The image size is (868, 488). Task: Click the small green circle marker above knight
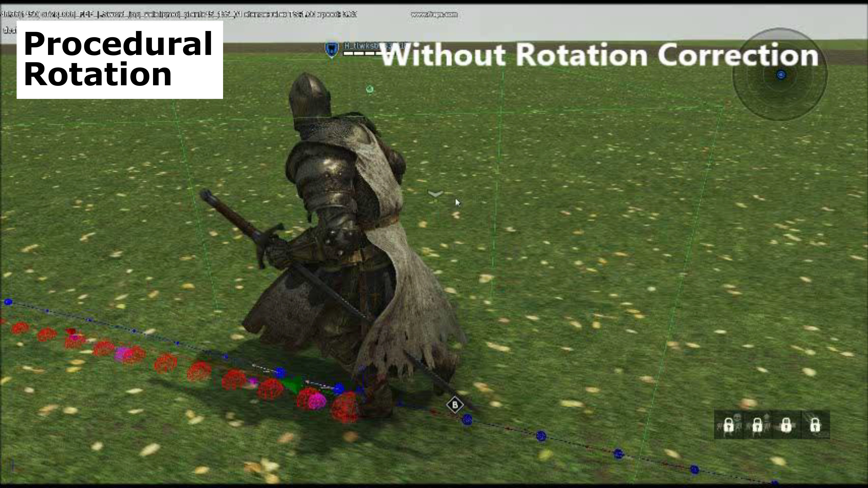(370, 89)
